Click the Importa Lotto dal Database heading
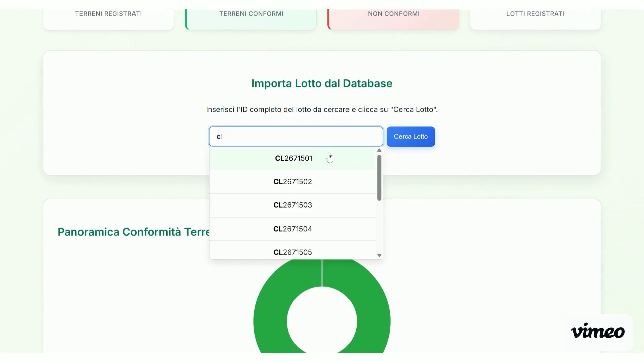Image resolution: width=644 pixels, height=362 pixels. point(321,83)
